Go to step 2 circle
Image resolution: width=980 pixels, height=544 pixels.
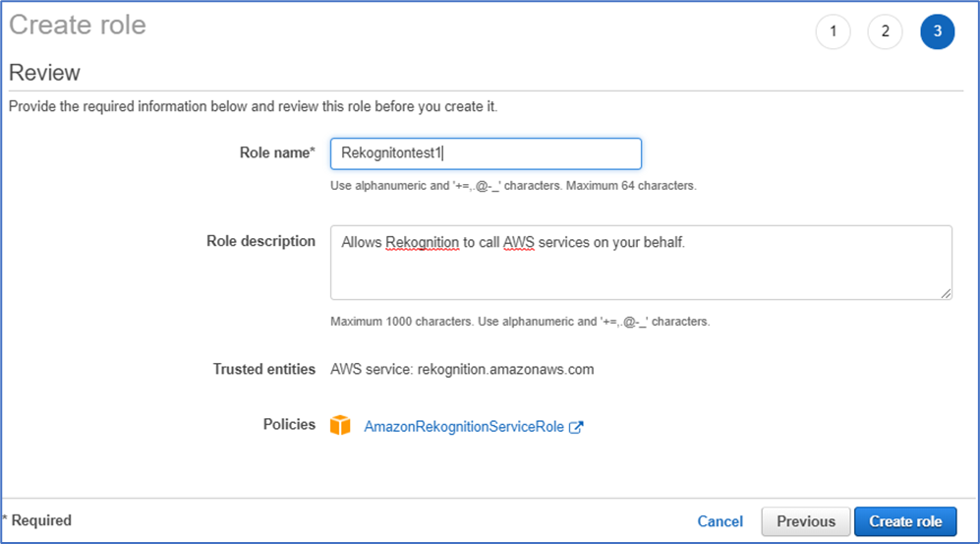pos(885,31)
